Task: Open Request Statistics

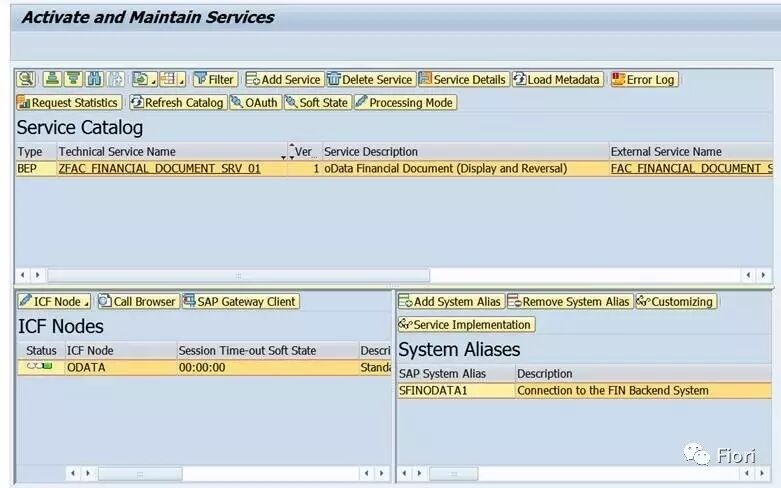Action: pyautogui.click(x=69, y=103)
